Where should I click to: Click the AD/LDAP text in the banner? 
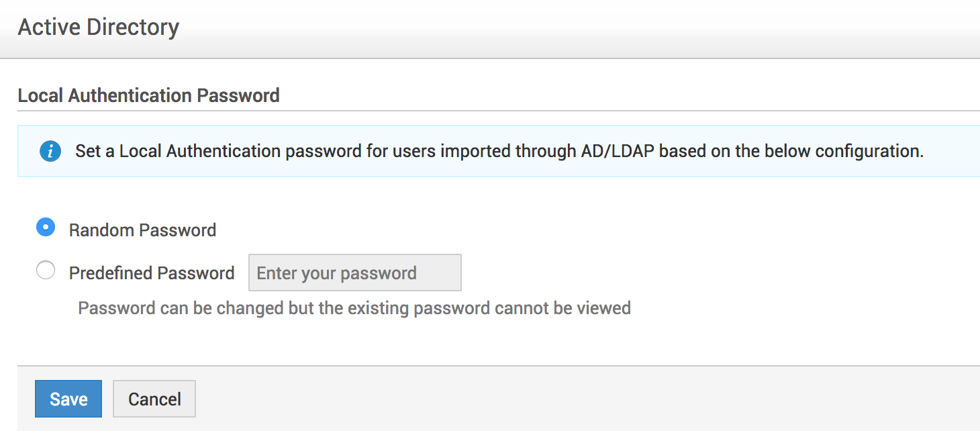pos(616,151)
